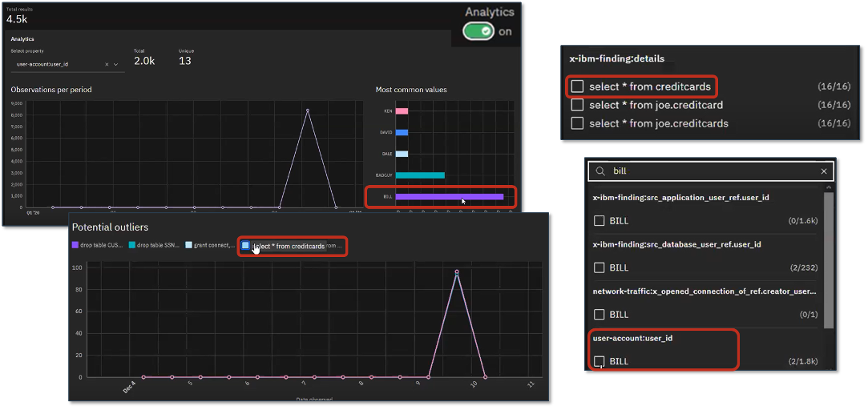Screen dimensions: 868x410
Task: Check the 'select * from joe.creditcards' checkbox
Action: coord(577,123)
